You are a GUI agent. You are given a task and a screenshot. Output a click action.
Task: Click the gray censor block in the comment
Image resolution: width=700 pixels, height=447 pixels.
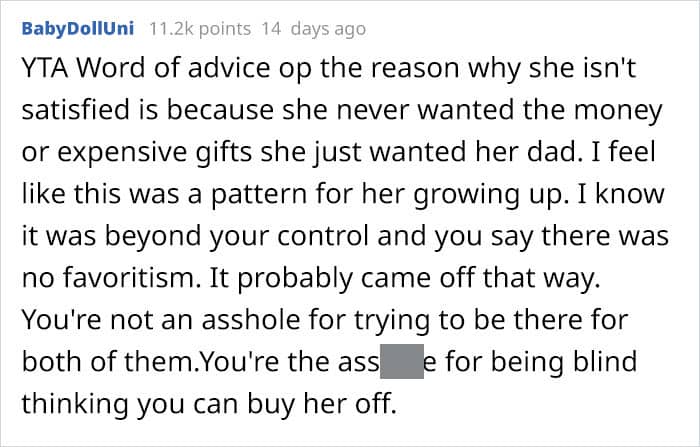(x=402, y=361)
